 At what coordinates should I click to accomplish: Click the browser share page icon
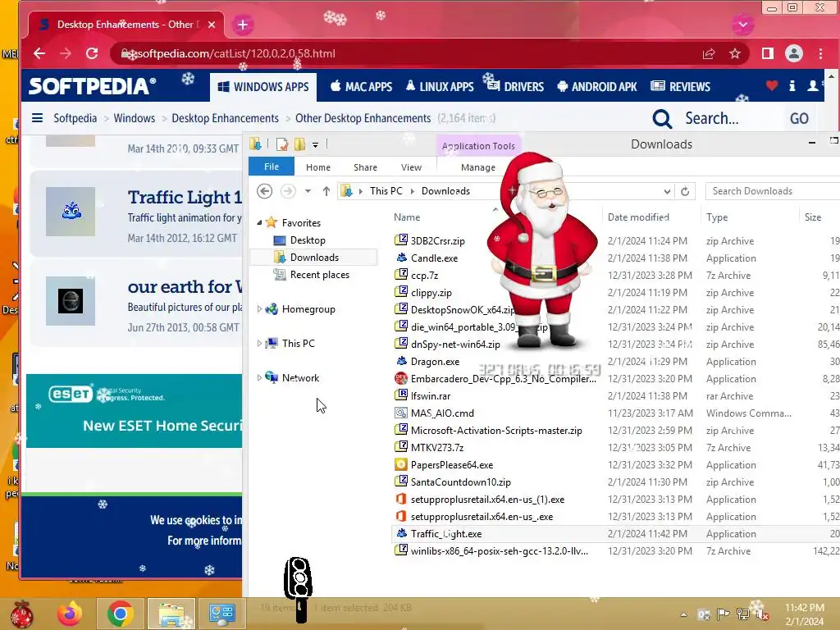[709, 53]
